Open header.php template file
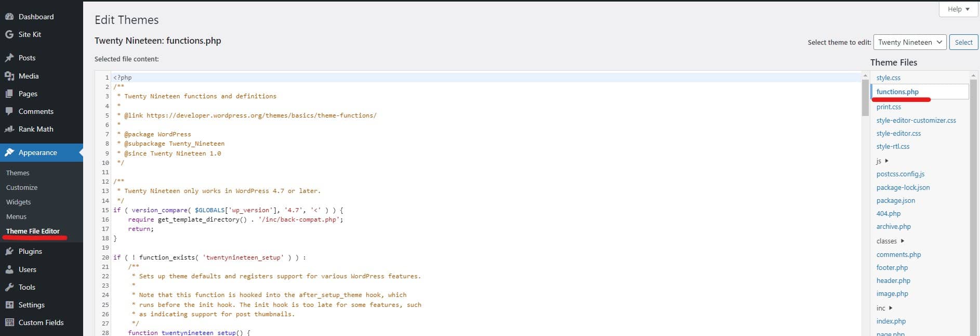 [893, 280]
